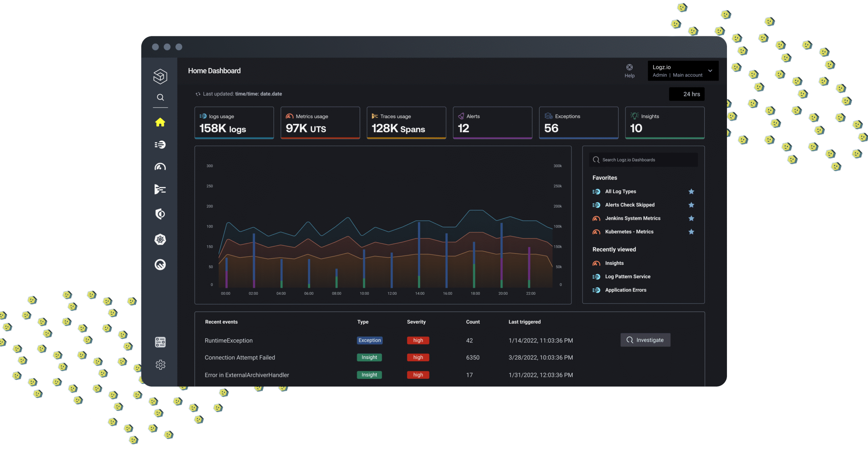The height and width of the screenshot is (454, 868).
Task: Open Log Pattern Service recent dashboard
Action: click(x=628, y=276)
